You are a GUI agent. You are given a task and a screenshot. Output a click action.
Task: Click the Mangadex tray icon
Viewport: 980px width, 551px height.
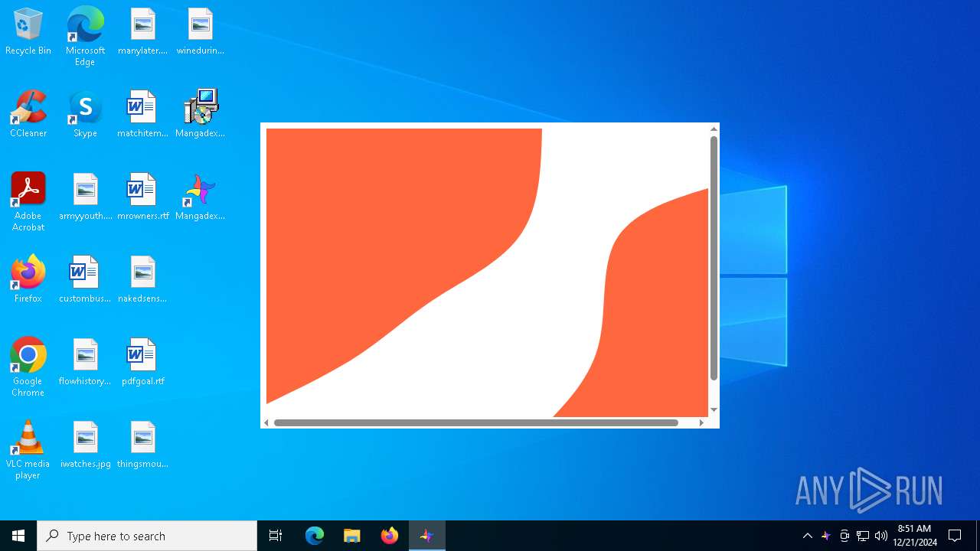click(x=826, y=536)
